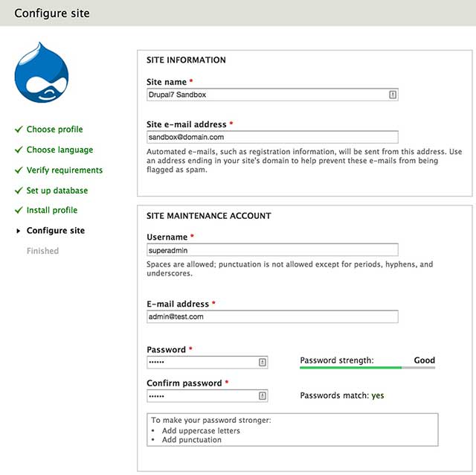476x475 pixels.
Task: Select the Finished step in sidebar
Action: pos(42,251)
